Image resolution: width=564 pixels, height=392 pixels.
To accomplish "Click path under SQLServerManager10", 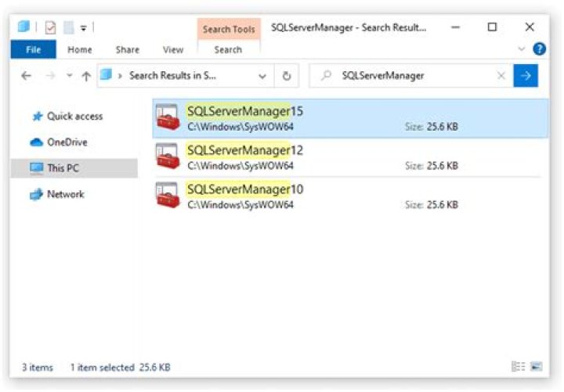I will pyautogui.click(x=240, y=205).
